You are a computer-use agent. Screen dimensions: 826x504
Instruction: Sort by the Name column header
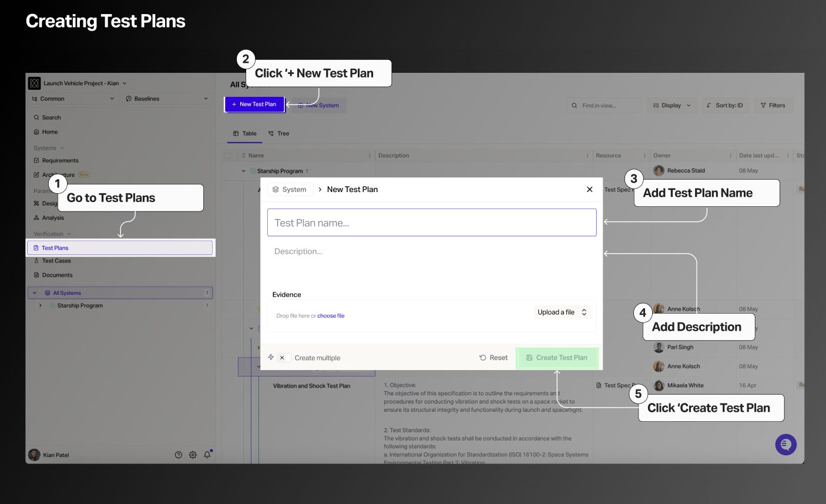point(256,156)
